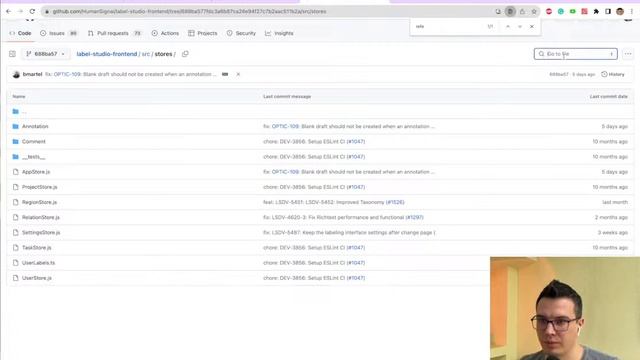The image size is (640, 360).
Task: Open bmartel's avatar in the commit bar
Action: pyautogui.click(x=16, y=74)
